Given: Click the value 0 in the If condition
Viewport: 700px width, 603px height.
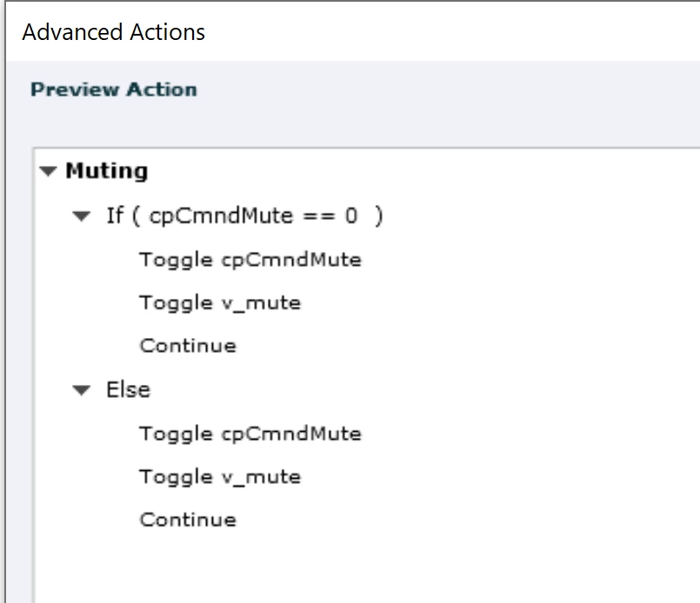Looking at the screenshot, I should point(351,215).
